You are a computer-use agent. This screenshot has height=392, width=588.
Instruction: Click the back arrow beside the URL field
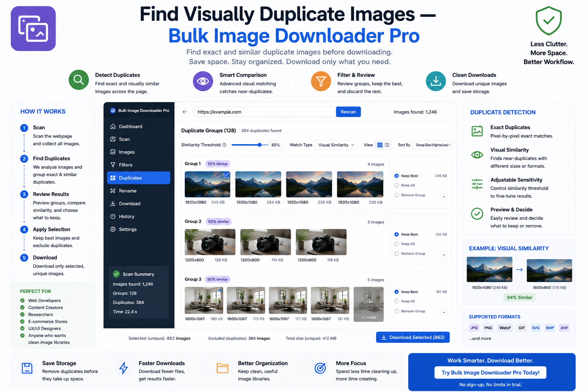point(185,112)
